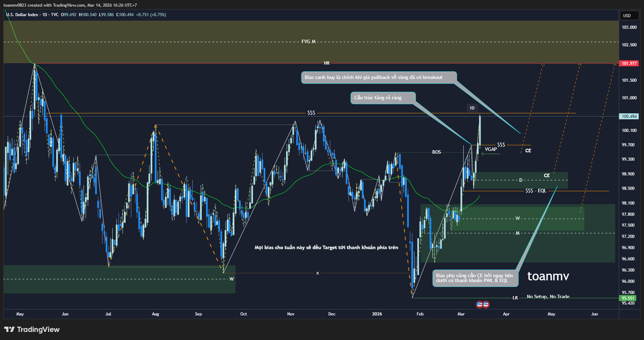Viewport: 644px width, 340px height.
Task: Click the U.S. Dollar Index symbol title
Action: click(22, 15)
